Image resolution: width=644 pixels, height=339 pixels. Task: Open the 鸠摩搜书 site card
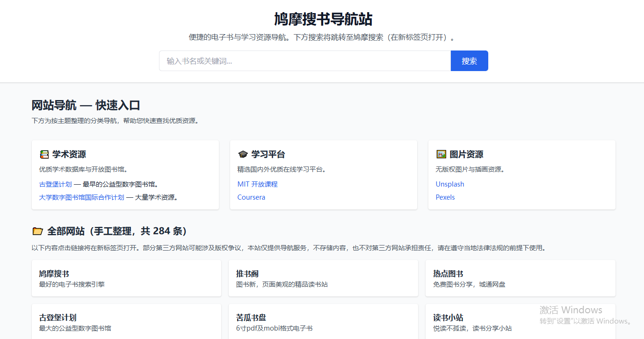pyautogui.click(x=126, y=278)
